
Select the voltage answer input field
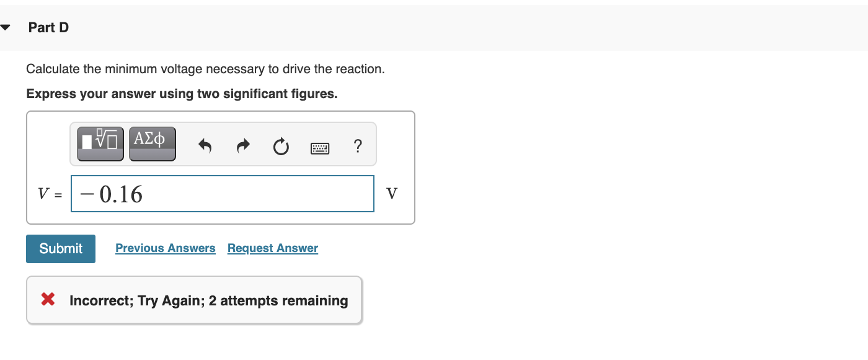click(x=223, y=193)
